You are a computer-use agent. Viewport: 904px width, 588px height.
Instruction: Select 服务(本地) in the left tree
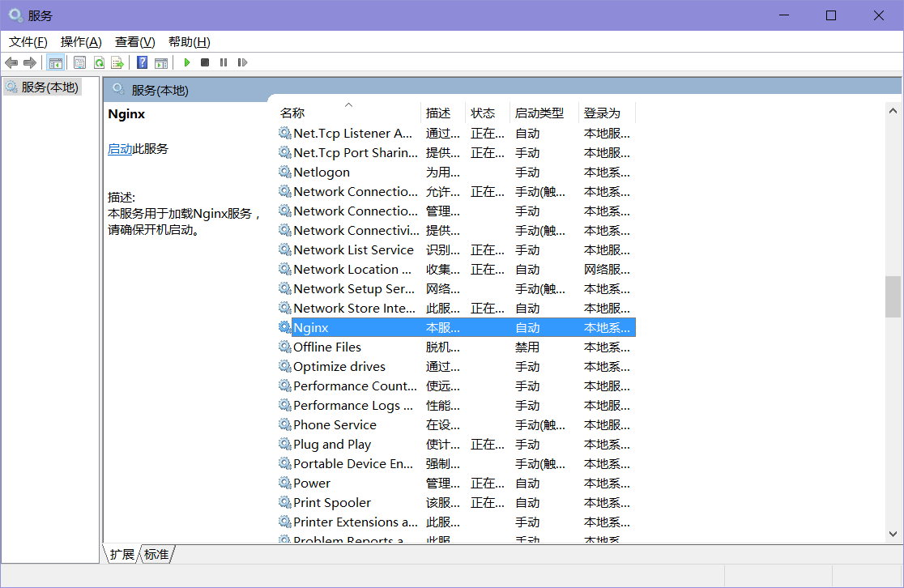point(43,87)
